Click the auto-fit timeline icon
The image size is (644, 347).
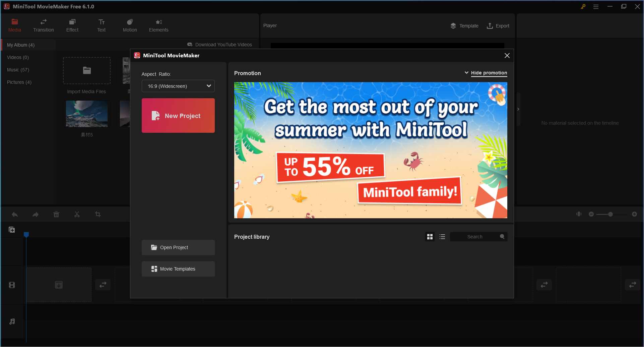tap(579, 214)
